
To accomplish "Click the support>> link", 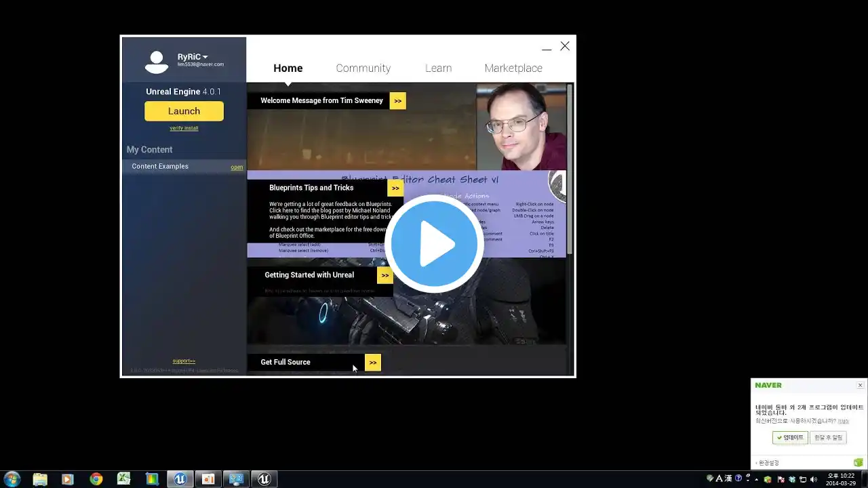I will pos(184,361).
